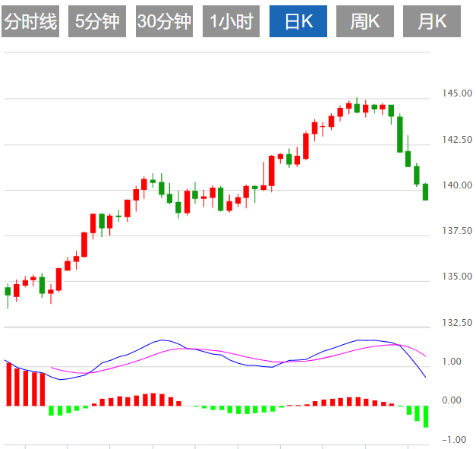Click the longest green MACD bar at far right

(425, 416)
